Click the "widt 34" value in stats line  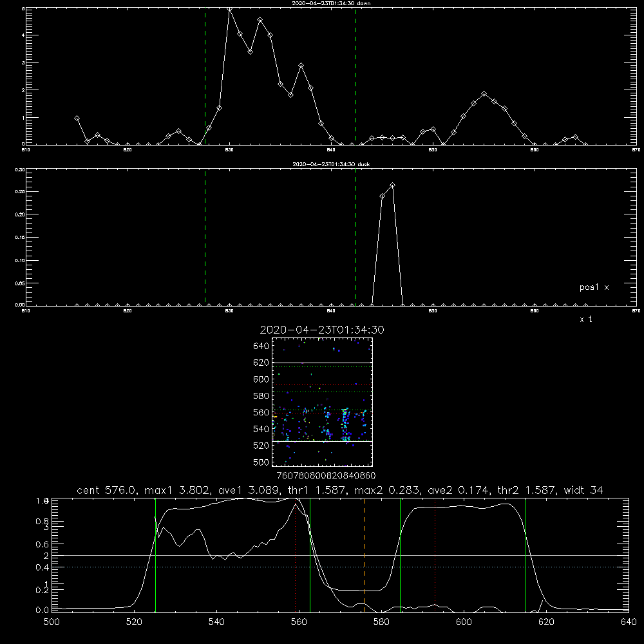point(583,490)
